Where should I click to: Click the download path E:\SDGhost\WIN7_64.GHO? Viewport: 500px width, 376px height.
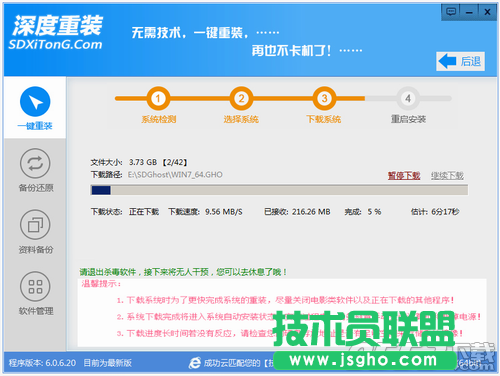175,175
